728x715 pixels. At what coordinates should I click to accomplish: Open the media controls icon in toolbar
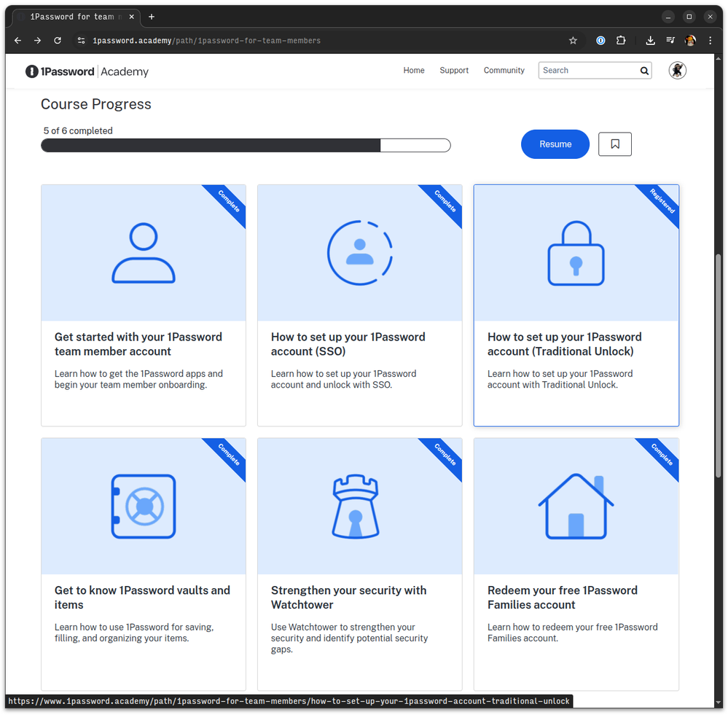[x=670, y=41]
